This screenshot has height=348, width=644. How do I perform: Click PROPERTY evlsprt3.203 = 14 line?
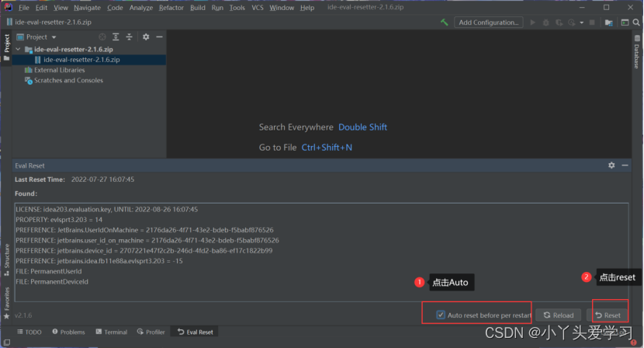59,220
